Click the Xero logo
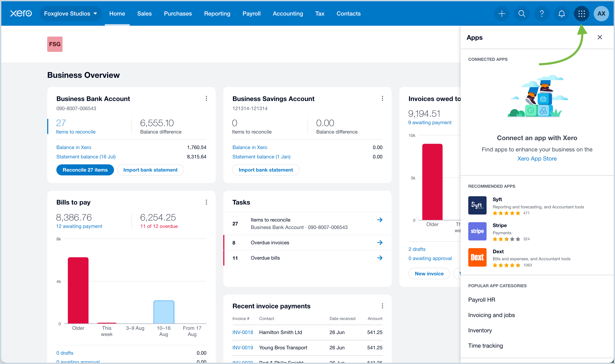This screenshot has width=615, height=364. 21,13
